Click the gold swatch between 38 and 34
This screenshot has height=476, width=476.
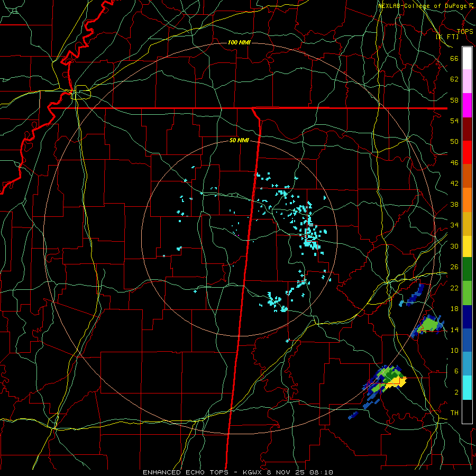point(467,224)
